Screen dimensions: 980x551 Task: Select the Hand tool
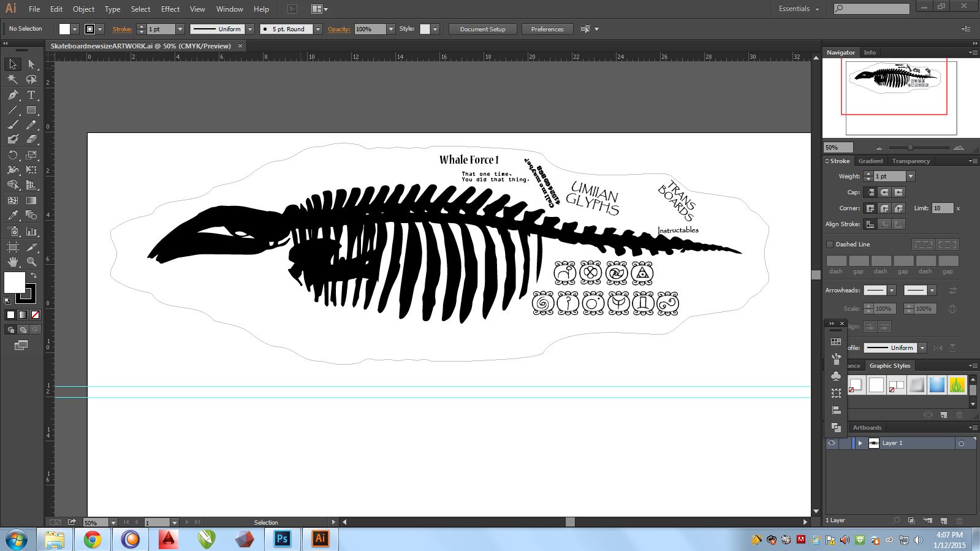click(x=12, y=262)
